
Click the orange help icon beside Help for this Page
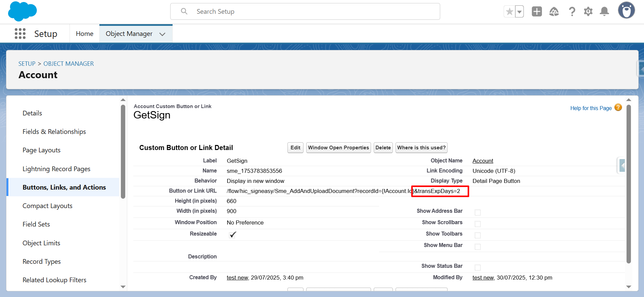tap(618, 107)
